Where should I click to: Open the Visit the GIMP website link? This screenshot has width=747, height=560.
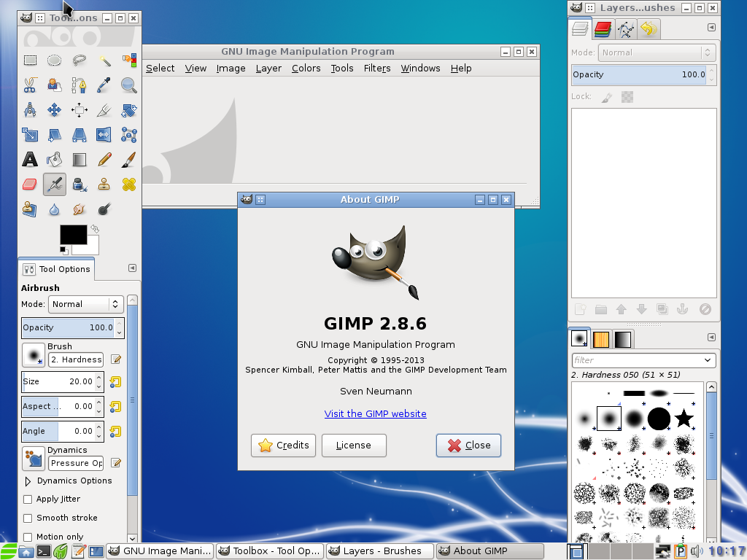[x=376, y=414]
